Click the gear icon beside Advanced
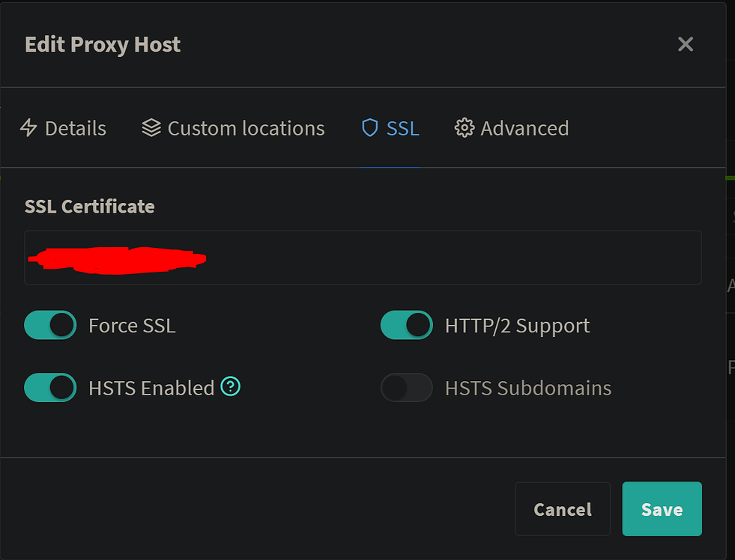This screenshot has width=735, height=560. 465,128
